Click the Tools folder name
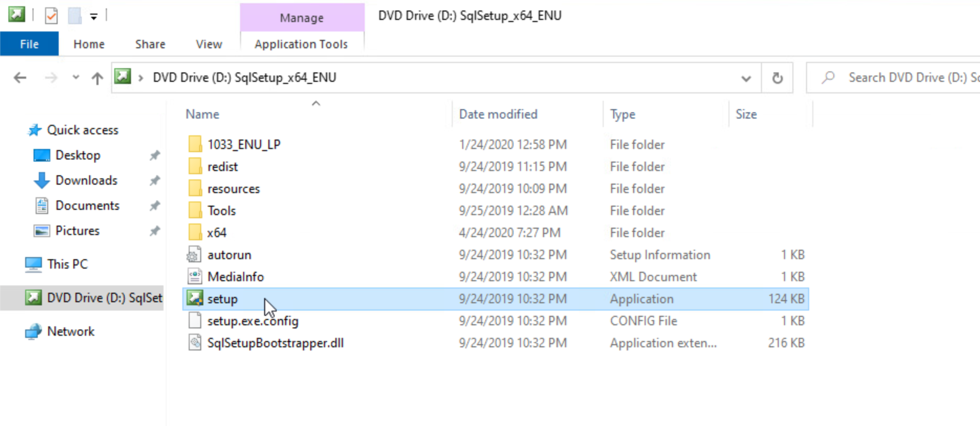980x426 pixels. pyautogui.click(x=222, y=210)
